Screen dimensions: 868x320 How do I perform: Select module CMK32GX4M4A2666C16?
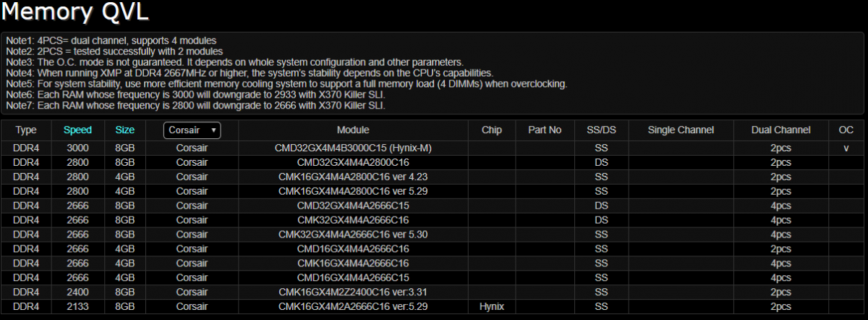coord(353,220)
